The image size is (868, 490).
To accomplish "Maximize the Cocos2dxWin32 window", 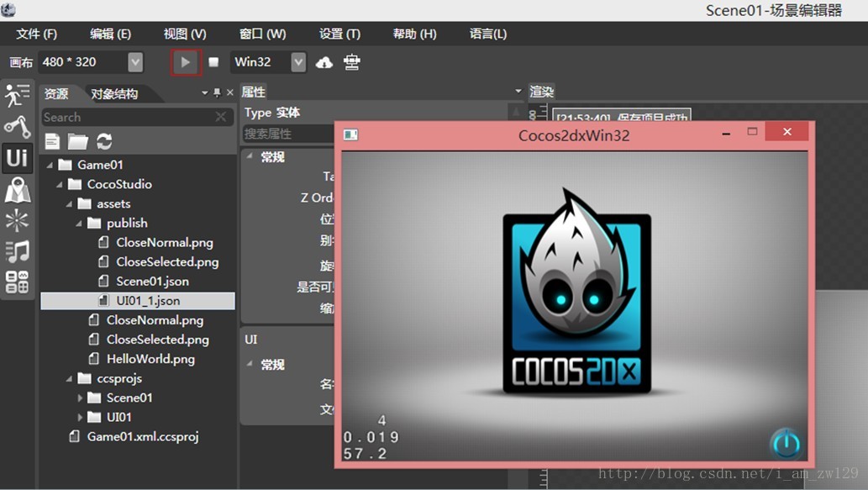I will [x=752, y=132].
